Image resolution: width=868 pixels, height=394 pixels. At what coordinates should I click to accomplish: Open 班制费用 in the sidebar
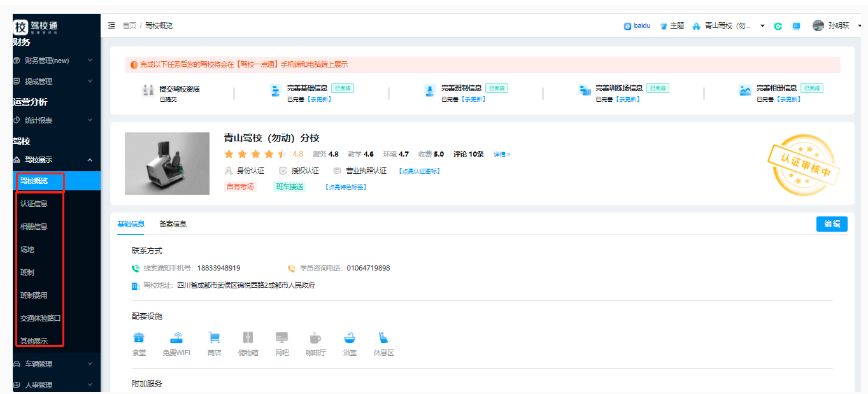(x=34, y=295)
